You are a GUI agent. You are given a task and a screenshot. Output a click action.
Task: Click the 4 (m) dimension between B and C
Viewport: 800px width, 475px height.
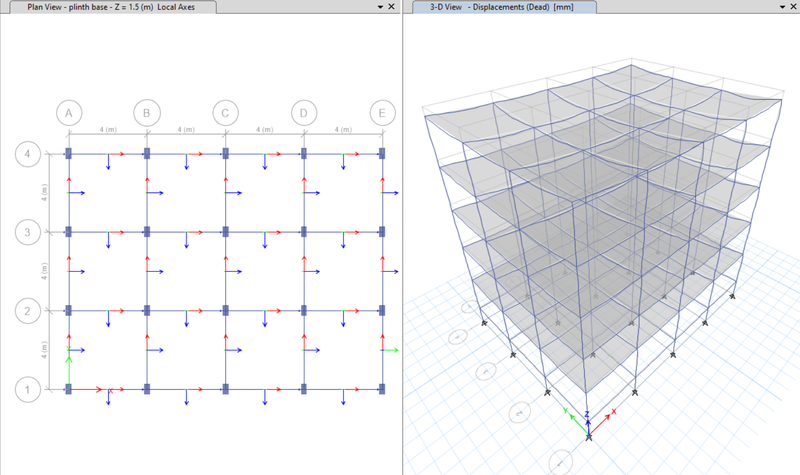click(x=186, y=130)
